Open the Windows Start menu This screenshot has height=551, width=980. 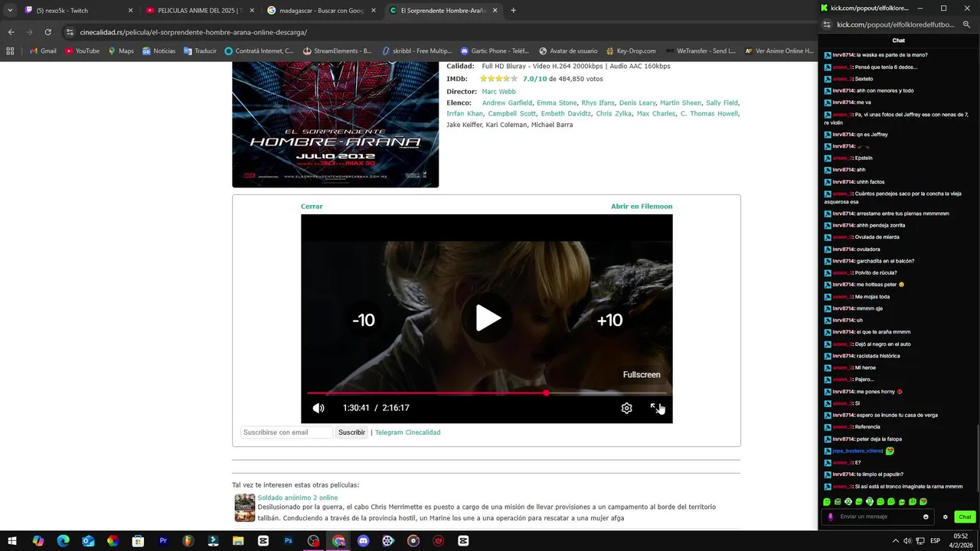(x=12, y=540)
